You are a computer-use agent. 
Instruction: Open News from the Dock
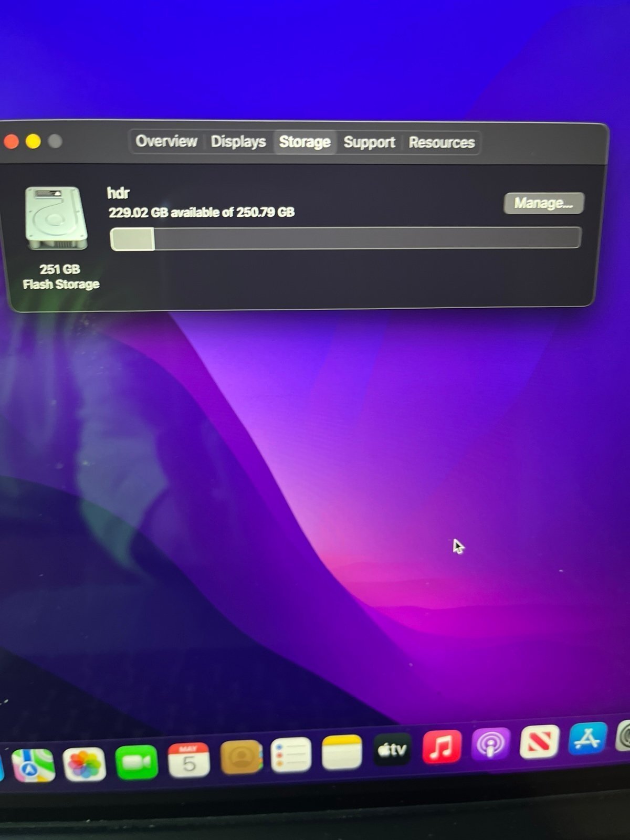[539, 741]
